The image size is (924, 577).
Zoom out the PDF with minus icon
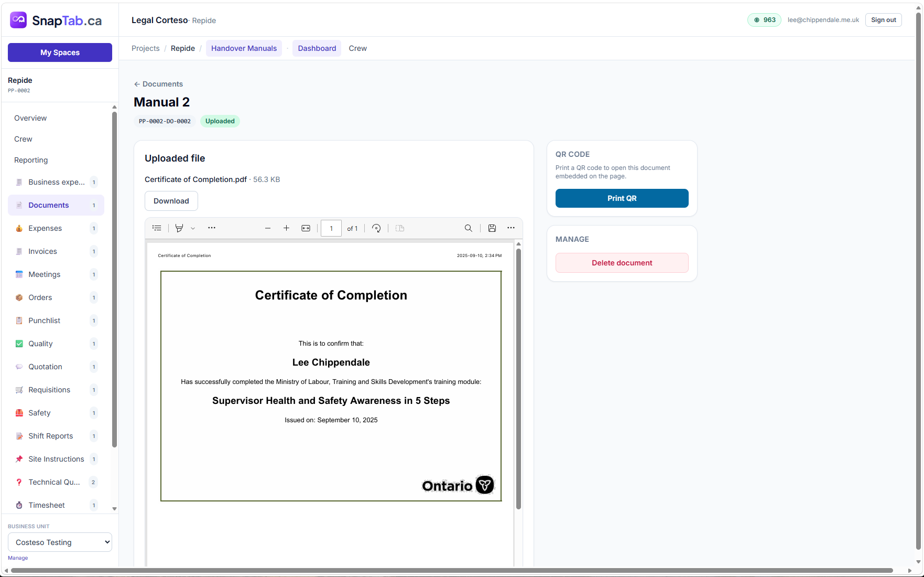click(x=268, y=228)
